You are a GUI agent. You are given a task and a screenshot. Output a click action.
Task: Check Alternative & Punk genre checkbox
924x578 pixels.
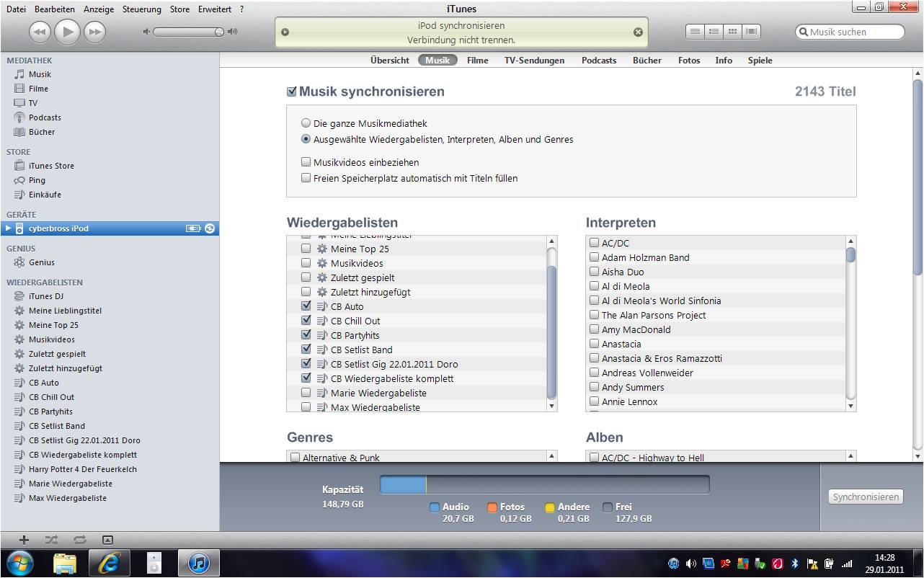pyautogui.click(x=295, y=458)
